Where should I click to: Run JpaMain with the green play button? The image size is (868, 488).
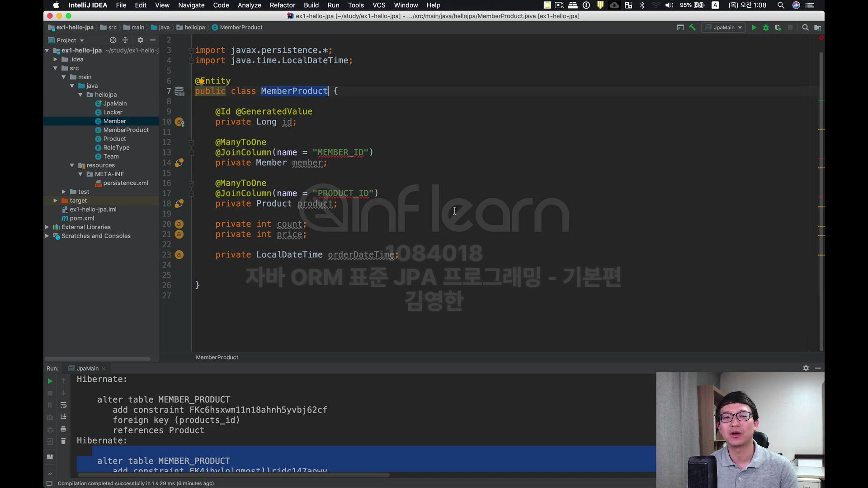(754, 28)
